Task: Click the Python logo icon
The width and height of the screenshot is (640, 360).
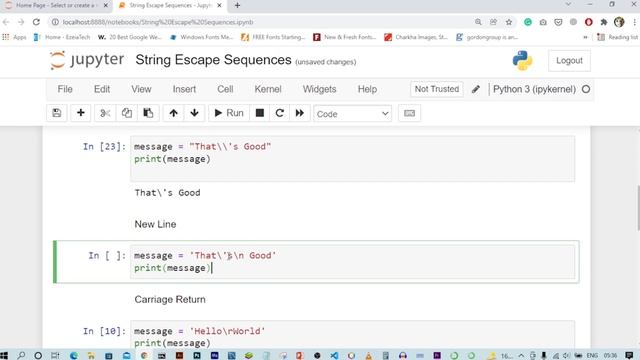Action: pyautogui.click(x=522, y=60)
